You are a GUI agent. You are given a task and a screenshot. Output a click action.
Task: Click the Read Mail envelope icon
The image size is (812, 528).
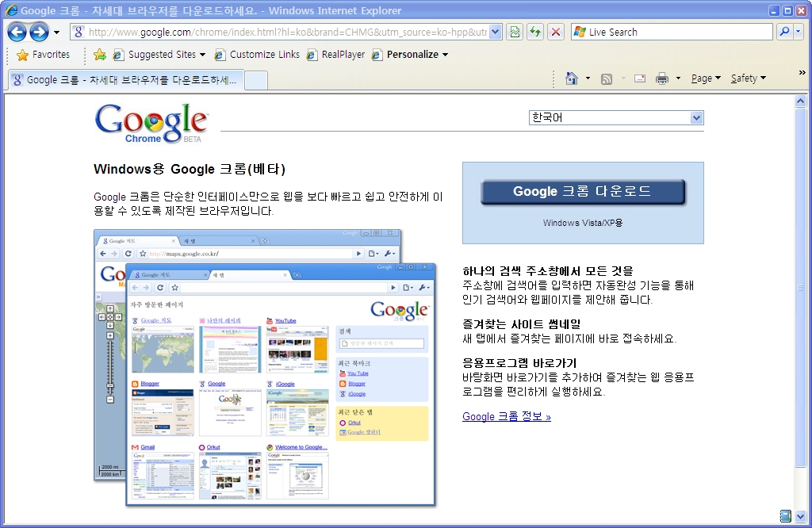[640, 78]
